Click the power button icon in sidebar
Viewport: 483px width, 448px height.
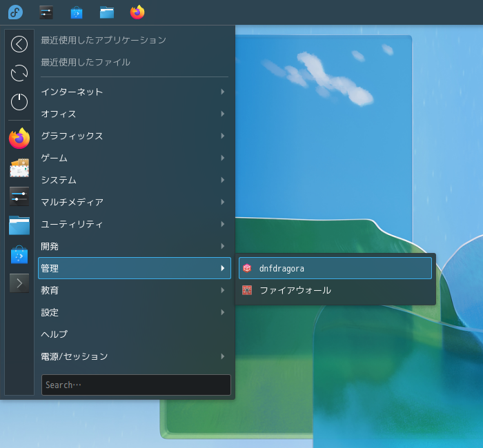pyautogui.click(x=19, y=102)
